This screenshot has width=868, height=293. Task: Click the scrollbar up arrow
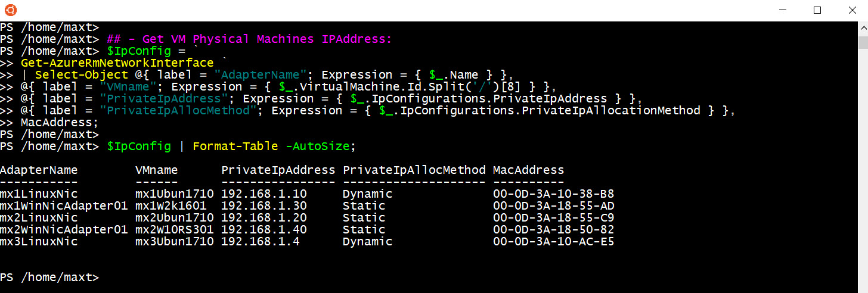[863, 27]
